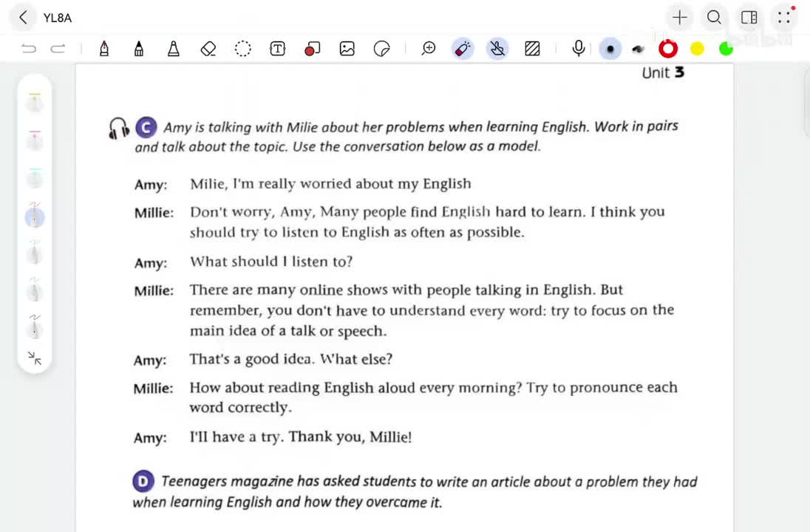Select the black pen preset in sidebar
Screen dimensions: 810x532
(35, 327)
